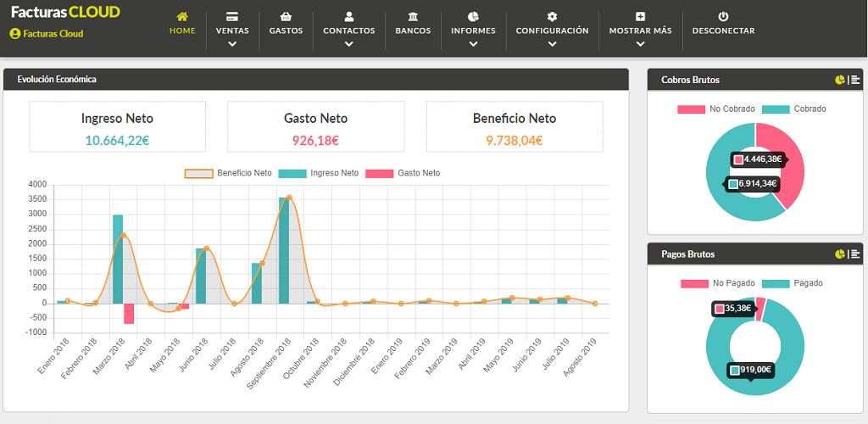Viewport: 868px width, 424px height.
Task: Select bar list icon in Pagos Brutos
Action: (x=854, y=254)
